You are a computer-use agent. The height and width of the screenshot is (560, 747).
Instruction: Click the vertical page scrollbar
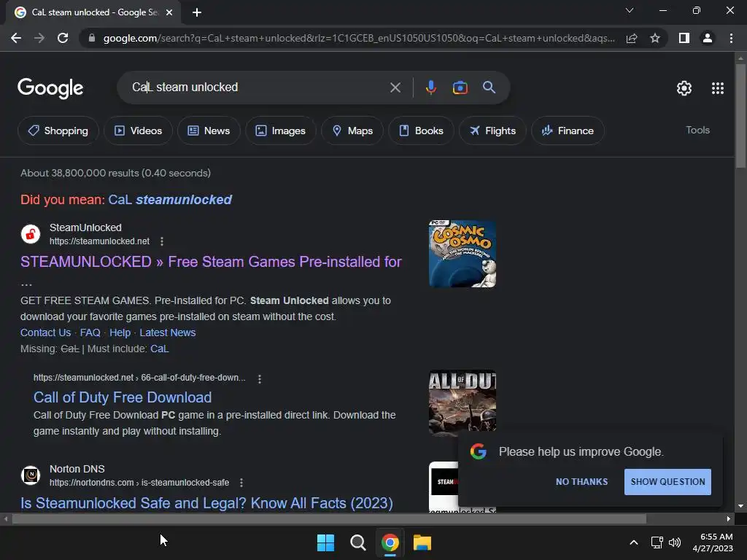[740, 115]
